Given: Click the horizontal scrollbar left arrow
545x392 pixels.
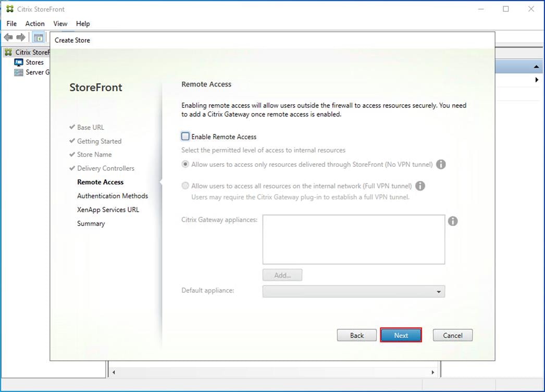Looking at the screenshot, I should click(114, 372).
